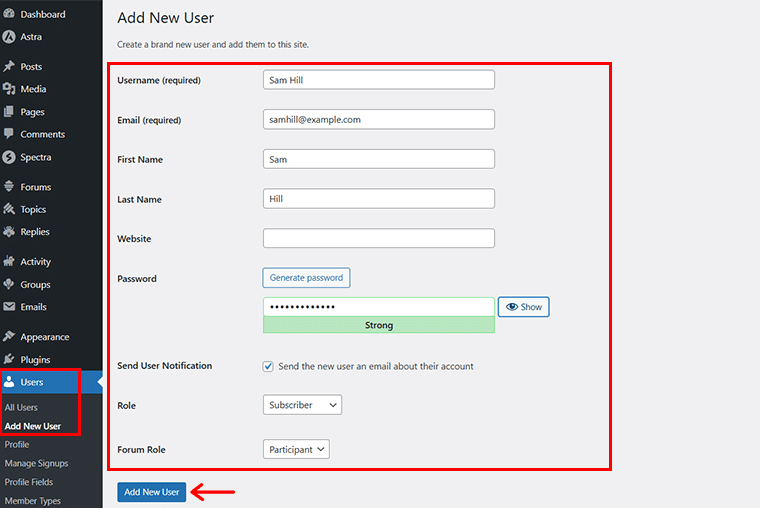Screen dimensions: 760x508
Task: Open Member Types submenu link
Action: coord(32,501)
